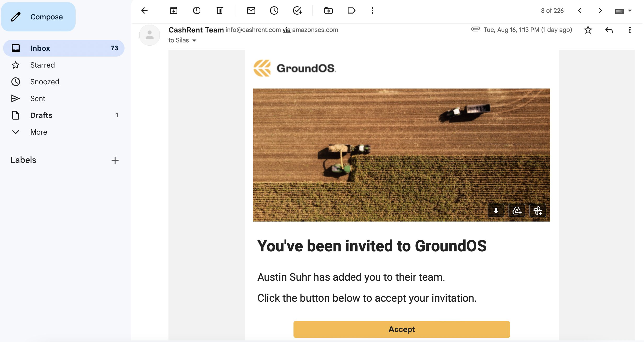Open the input tools keyboard dropdown
This screenshot has height=342, width=644.
tap(630, 11)
